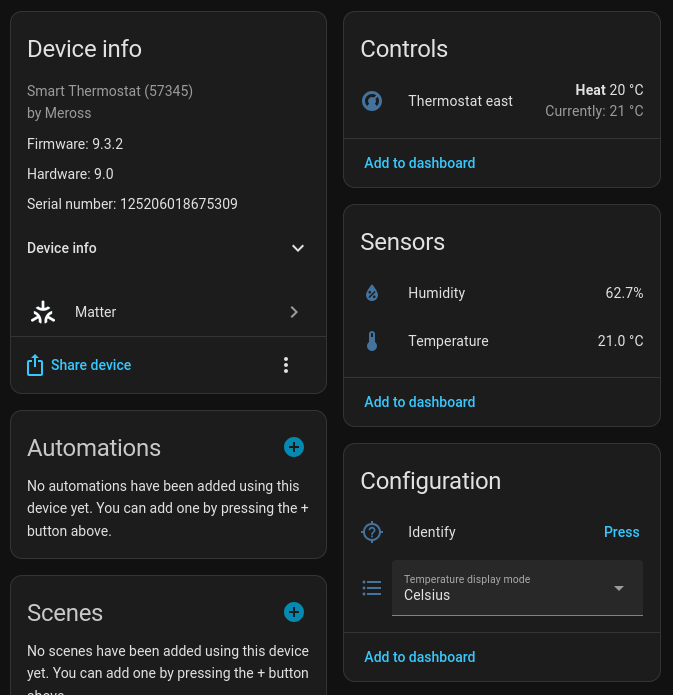673x695 pixels.
Task: Open the Matter integration arrow
Action: pos(294,312)
